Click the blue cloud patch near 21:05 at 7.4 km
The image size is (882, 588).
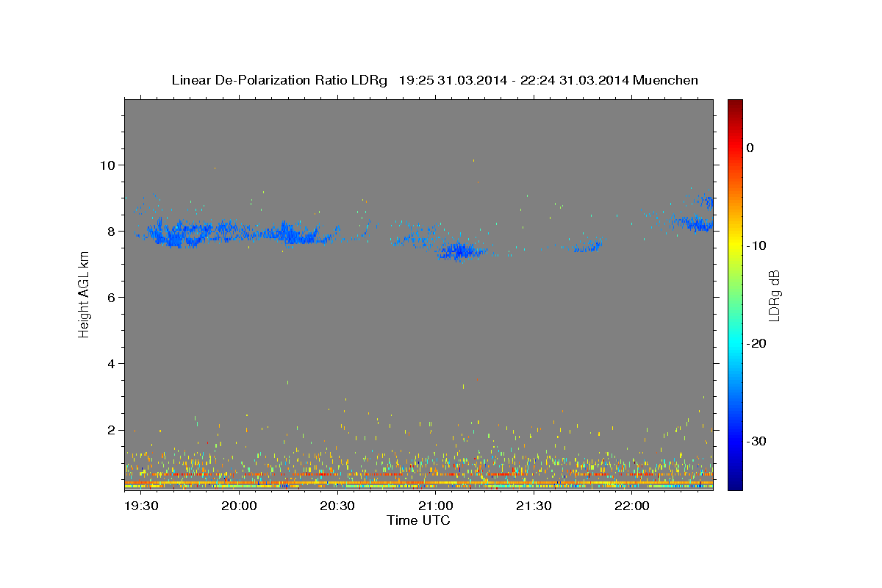459,251
